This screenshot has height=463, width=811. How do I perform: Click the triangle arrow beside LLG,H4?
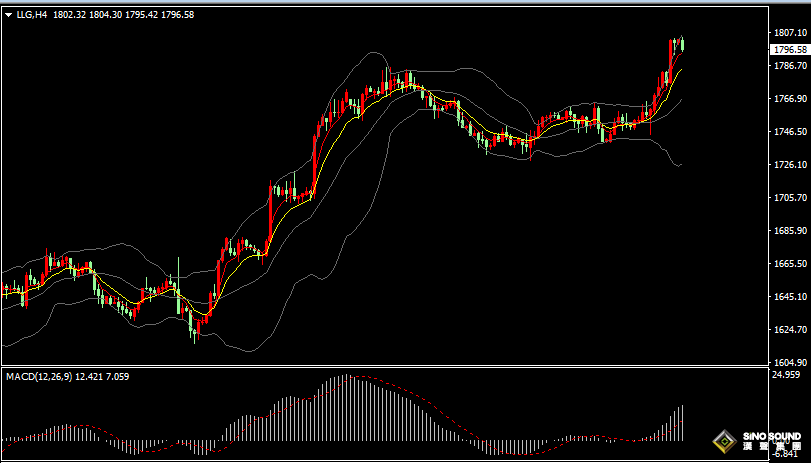click(8, 16)
